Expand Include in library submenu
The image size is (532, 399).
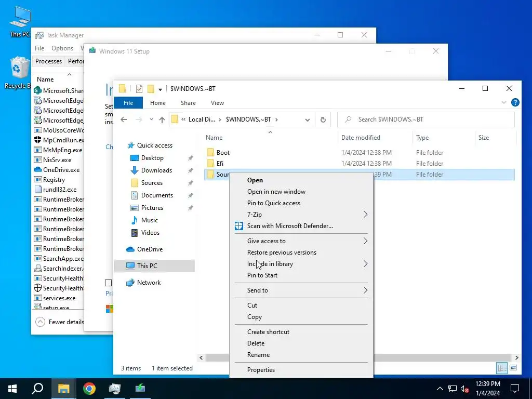point(365,263)
